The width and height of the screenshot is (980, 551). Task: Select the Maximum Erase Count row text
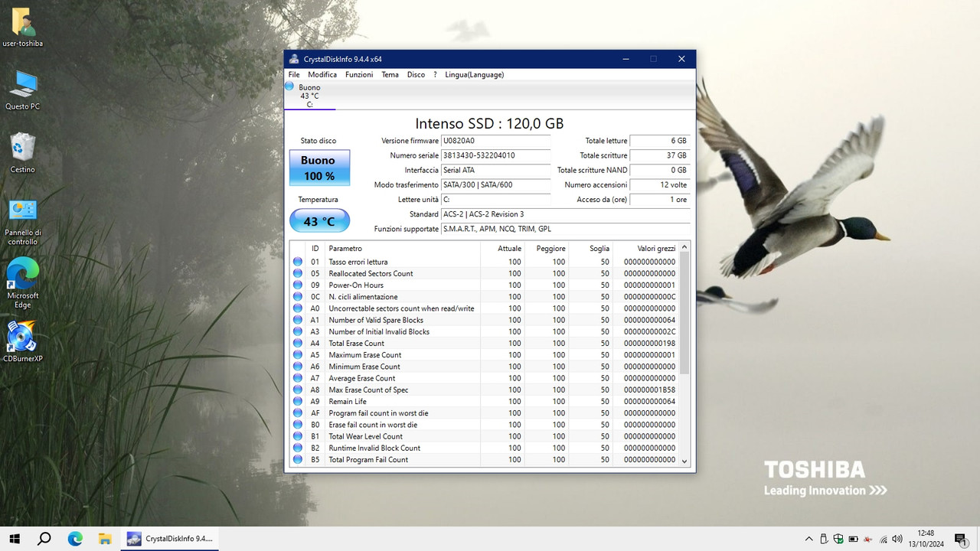click(x=365, y=355)
